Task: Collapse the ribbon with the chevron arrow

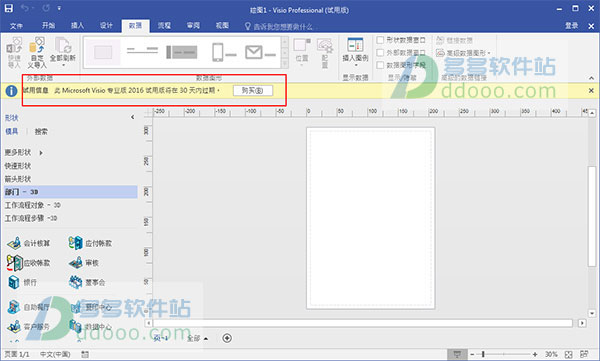Action: (591, 78)
